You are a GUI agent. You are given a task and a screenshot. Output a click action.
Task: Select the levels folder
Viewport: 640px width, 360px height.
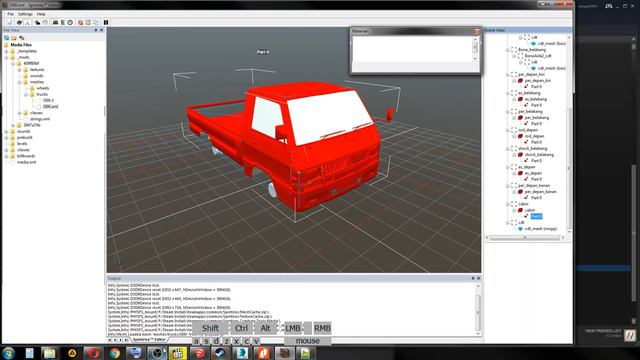click(22, 144)
